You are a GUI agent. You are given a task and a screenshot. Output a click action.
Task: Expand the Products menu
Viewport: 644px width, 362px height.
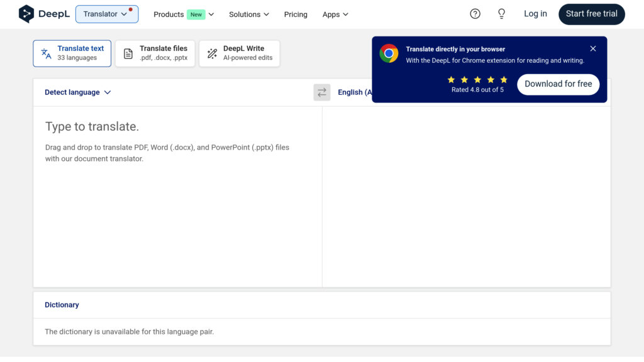pyautogui.click(x=184, y=14)
